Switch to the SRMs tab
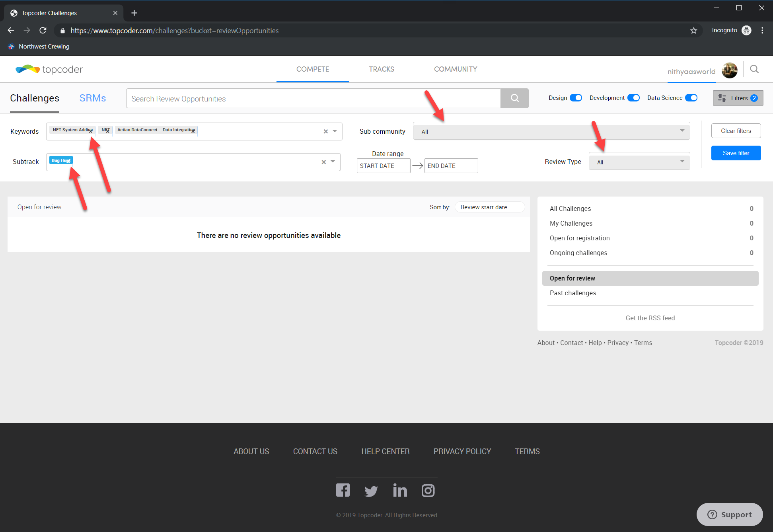Image resolution: width=773 pixels, height=532 pixels. pos(92,98)
